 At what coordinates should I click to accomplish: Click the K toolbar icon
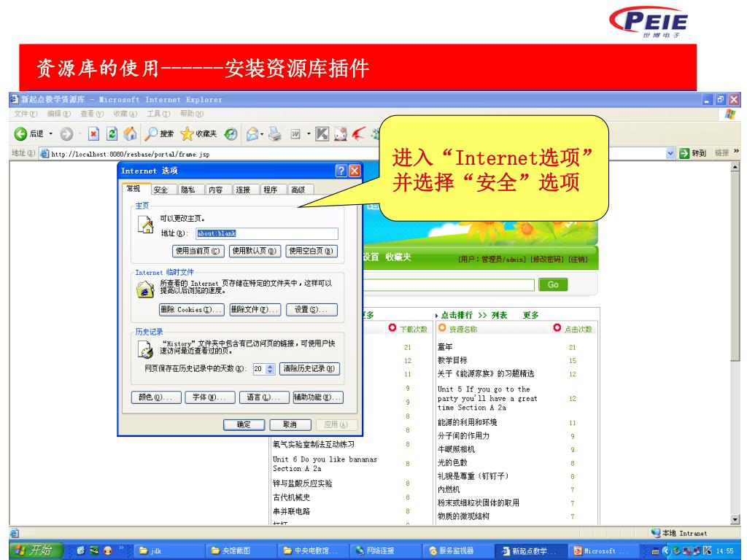coord(322,134)
